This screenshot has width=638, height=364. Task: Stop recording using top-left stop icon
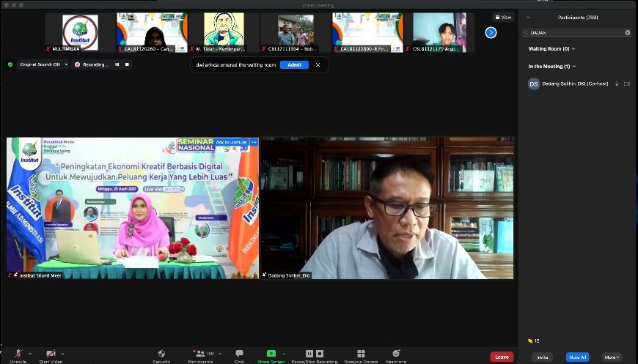tap(127, 64)
